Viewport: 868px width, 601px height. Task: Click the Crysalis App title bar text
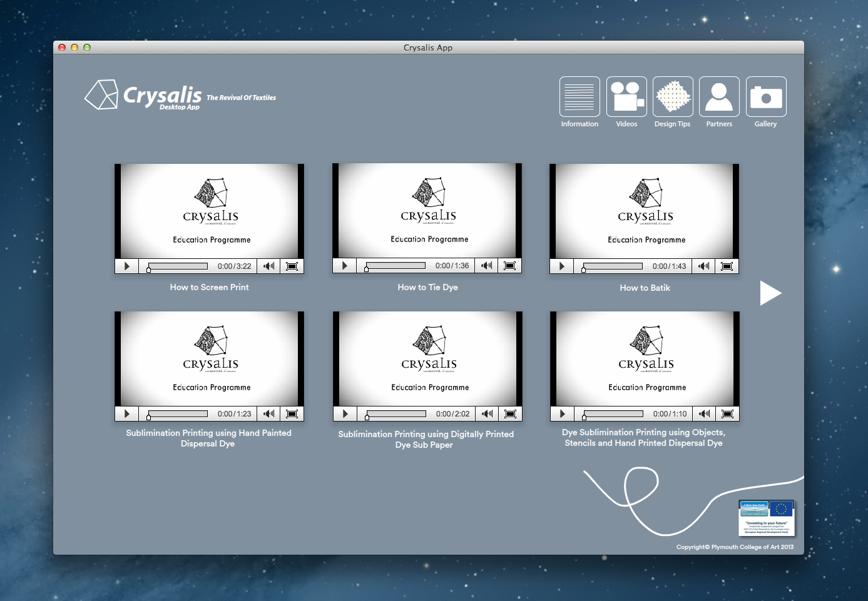pyautogui.click(x=428, y=48)
